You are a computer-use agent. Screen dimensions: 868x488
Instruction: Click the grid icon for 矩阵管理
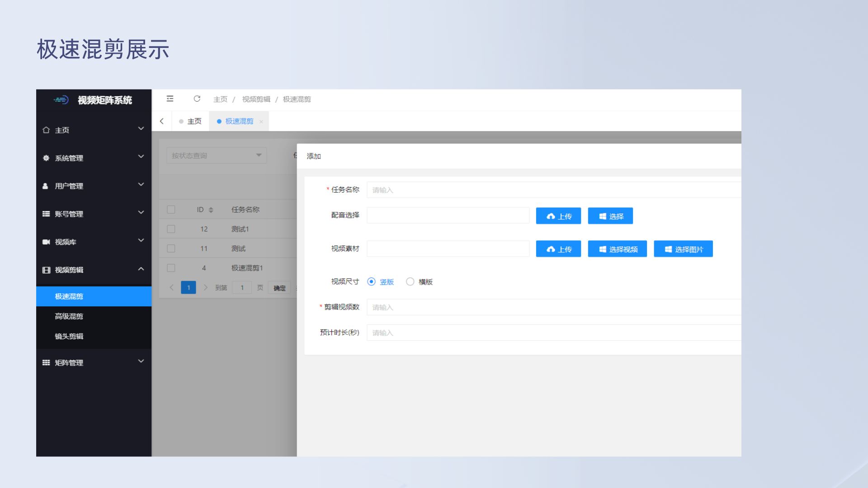[46, 362]
